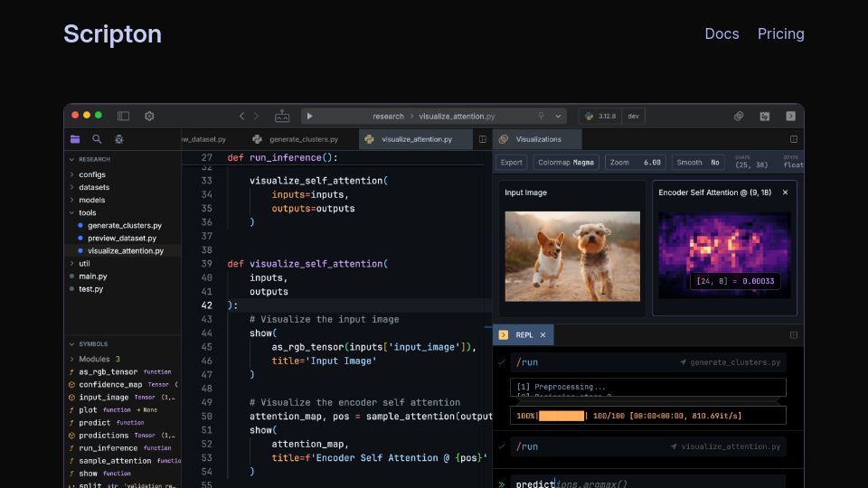
Task: Switch the dev environment selector
Action: (x=633, y=117)
